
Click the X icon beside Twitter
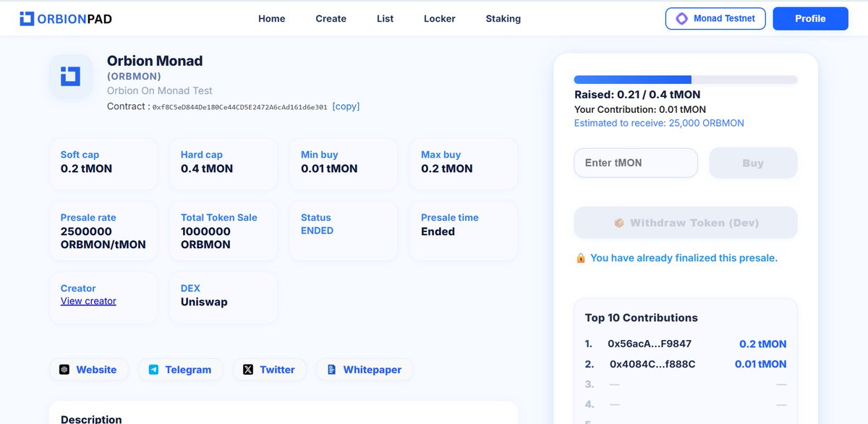pyautogui.click(x=248, y=370)
